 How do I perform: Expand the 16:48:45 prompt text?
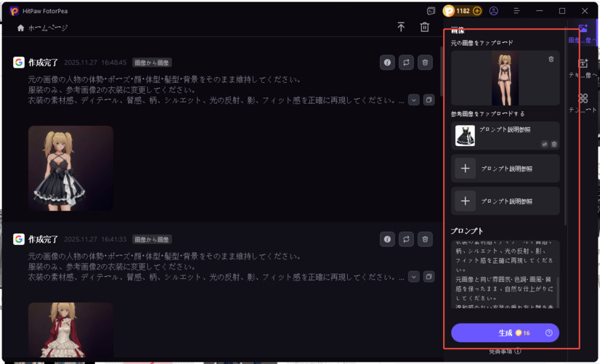413,100
